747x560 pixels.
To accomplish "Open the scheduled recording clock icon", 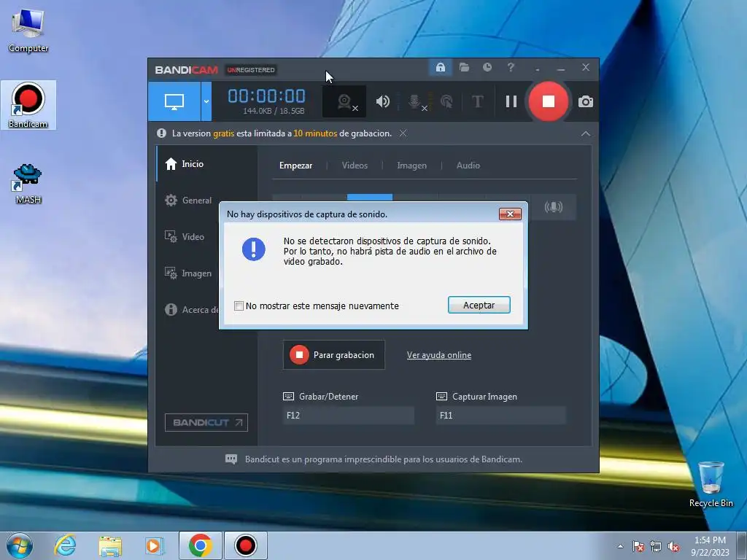I will pos(487,67).
